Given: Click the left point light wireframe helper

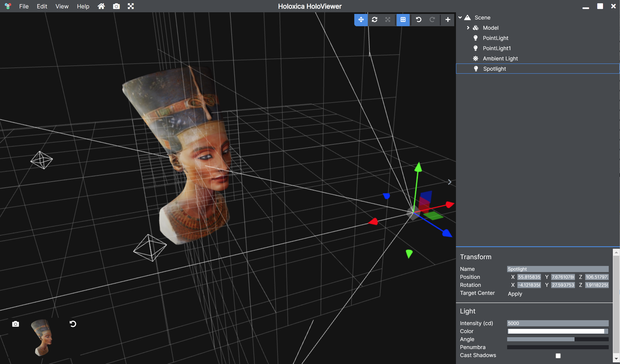Looking at the screenshot, I should click(x=42, y=160).
